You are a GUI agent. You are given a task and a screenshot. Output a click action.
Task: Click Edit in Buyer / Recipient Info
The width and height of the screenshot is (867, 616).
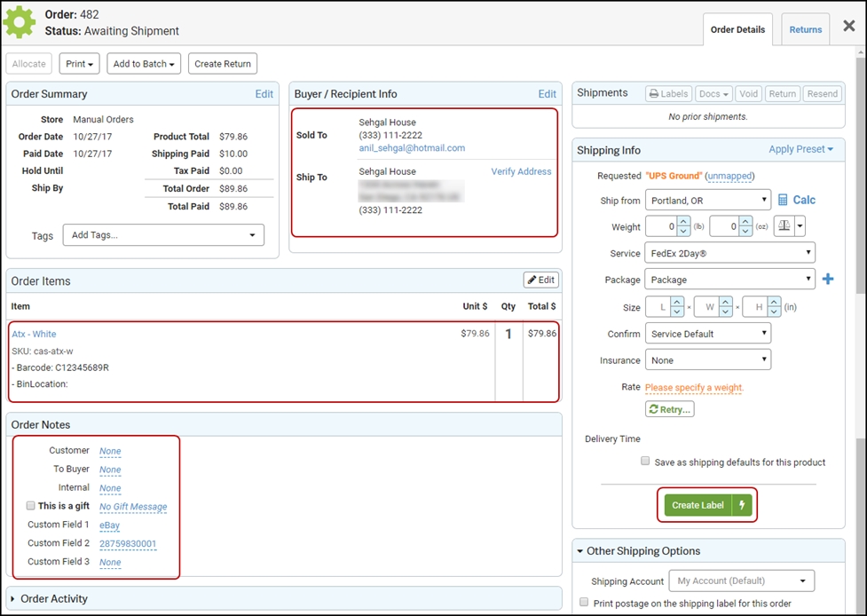(547, 94)
